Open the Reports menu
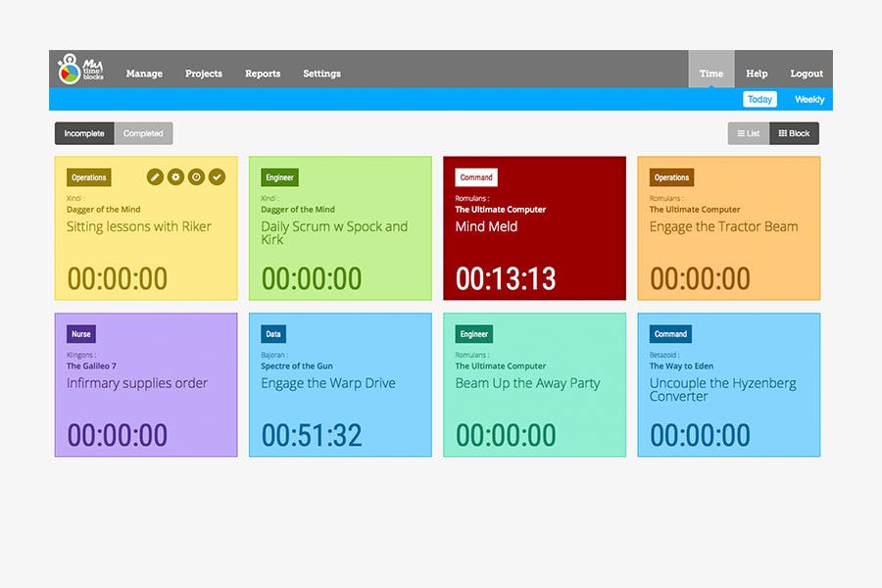Screen dimensions: 882x588 point(262,73)
